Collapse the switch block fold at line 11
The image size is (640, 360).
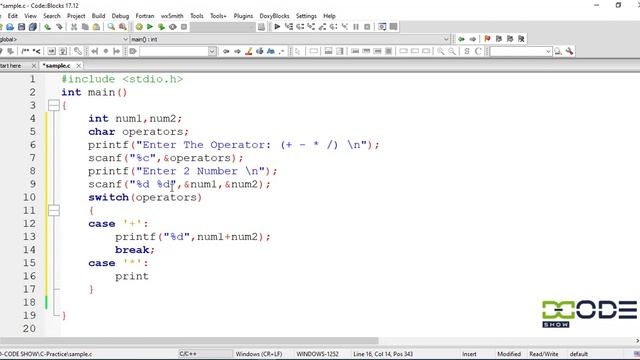[x=54, y=210]
